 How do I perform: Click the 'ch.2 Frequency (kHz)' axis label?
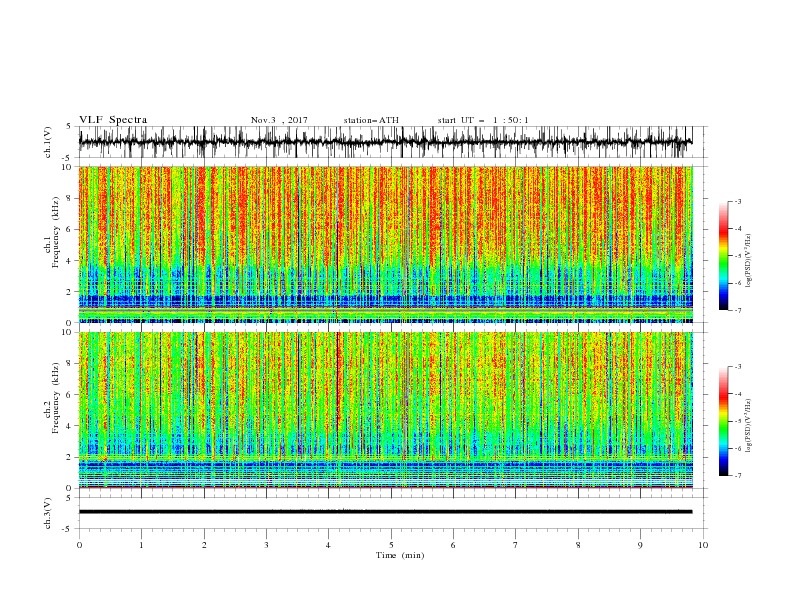(x=52, y=397)
